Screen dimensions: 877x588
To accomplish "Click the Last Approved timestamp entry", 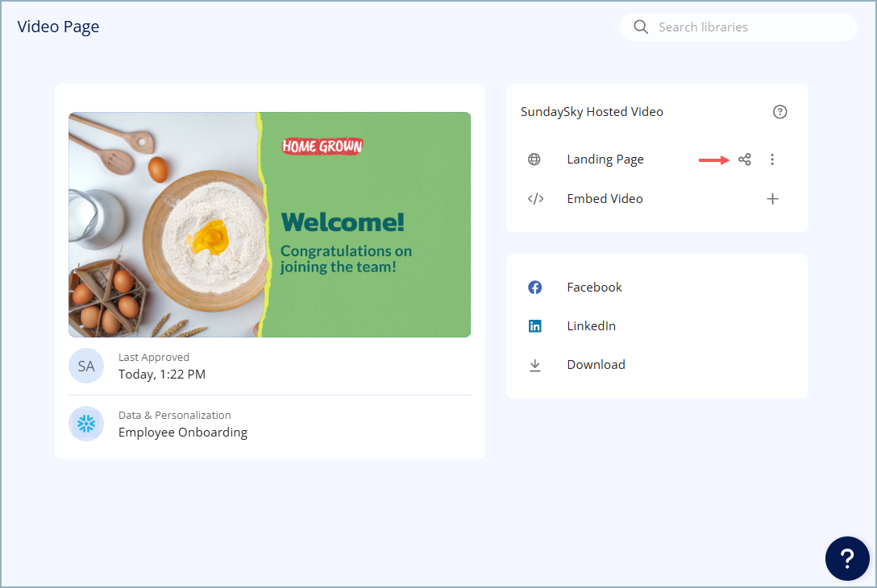I will coord(162,374).
